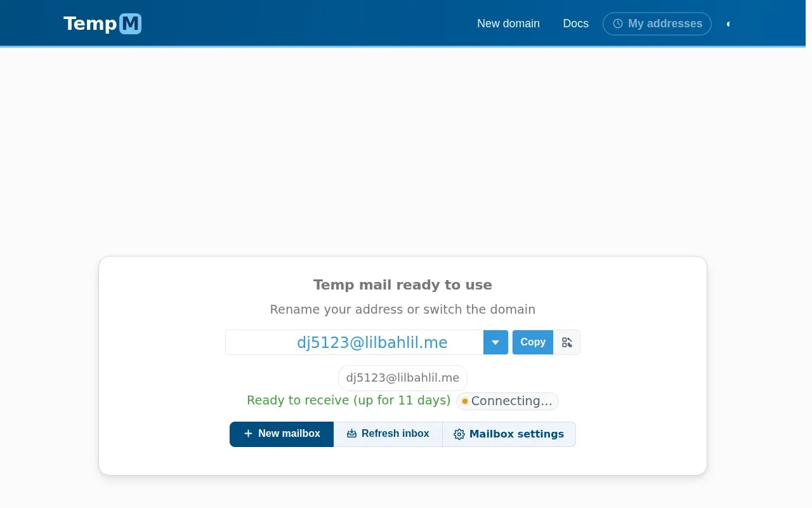
Task: Click the small half-moon icon beside My addresses
Action: click(x=728, y=24)
